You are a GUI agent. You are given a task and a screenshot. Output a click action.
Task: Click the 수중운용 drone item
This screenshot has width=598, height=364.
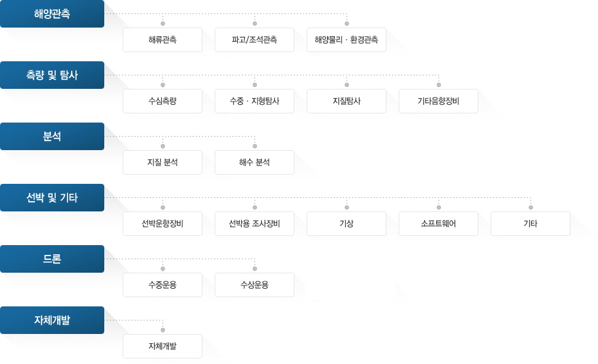click(163, 285)
